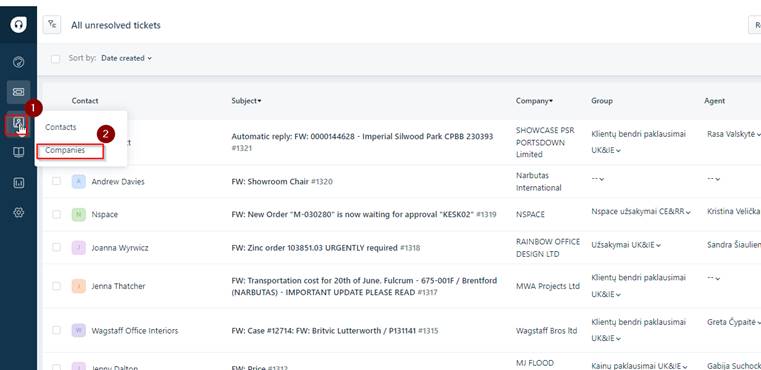Expand the Date created sort dropdown
Viewport: 761px width, 370px height.
point(126,58)
